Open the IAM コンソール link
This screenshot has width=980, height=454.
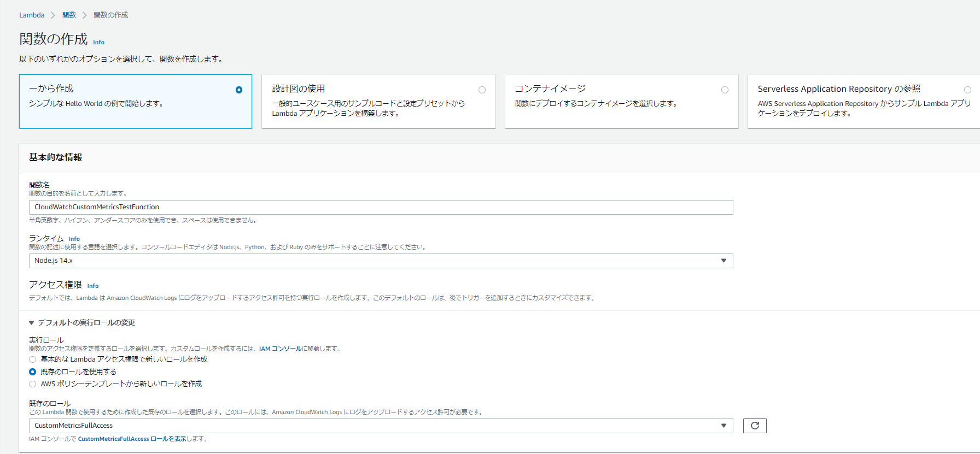click(280, 349)
